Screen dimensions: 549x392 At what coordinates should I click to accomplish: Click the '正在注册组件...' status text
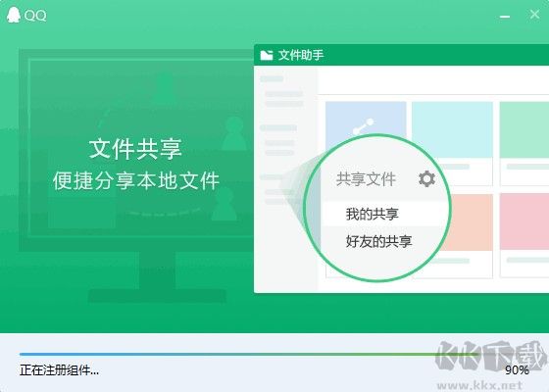[x=59, y=370]
